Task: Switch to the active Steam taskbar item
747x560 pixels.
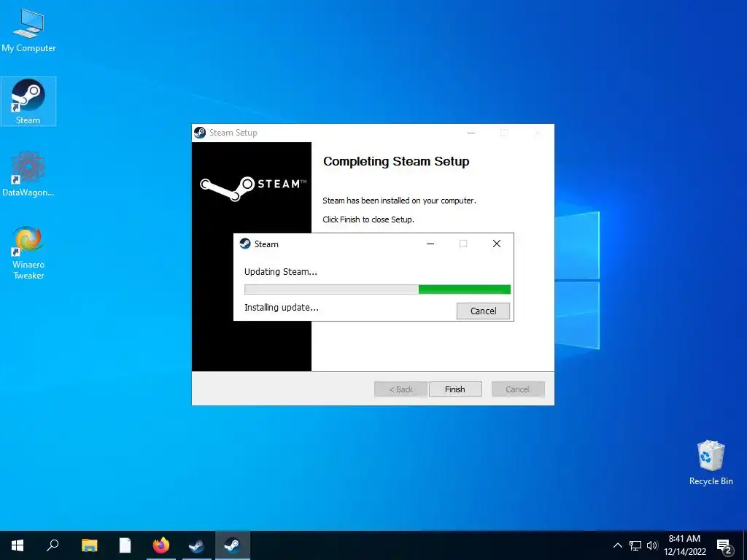Action: click(232, 545)
